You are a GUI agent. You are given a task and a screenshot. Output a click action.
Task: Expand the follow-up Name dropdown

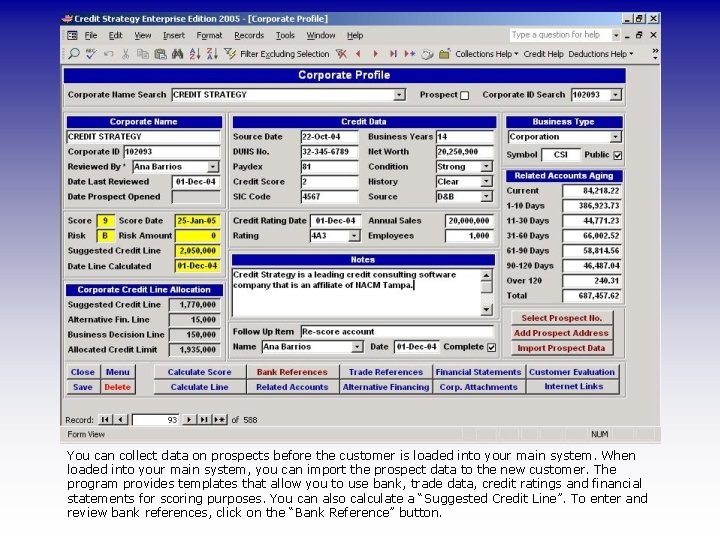[x=357, y=347]
